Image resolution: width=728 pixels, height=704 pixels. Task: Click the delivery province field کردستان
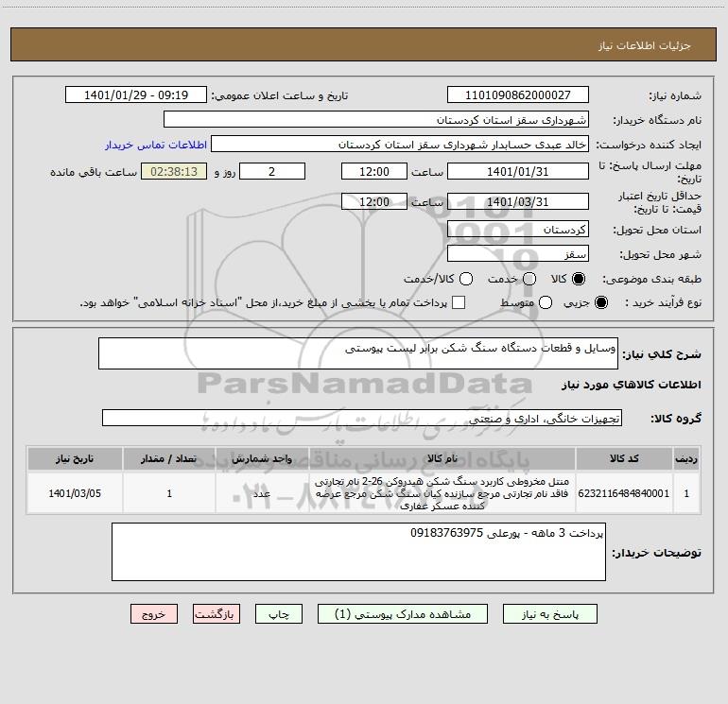tap(518, 229)
